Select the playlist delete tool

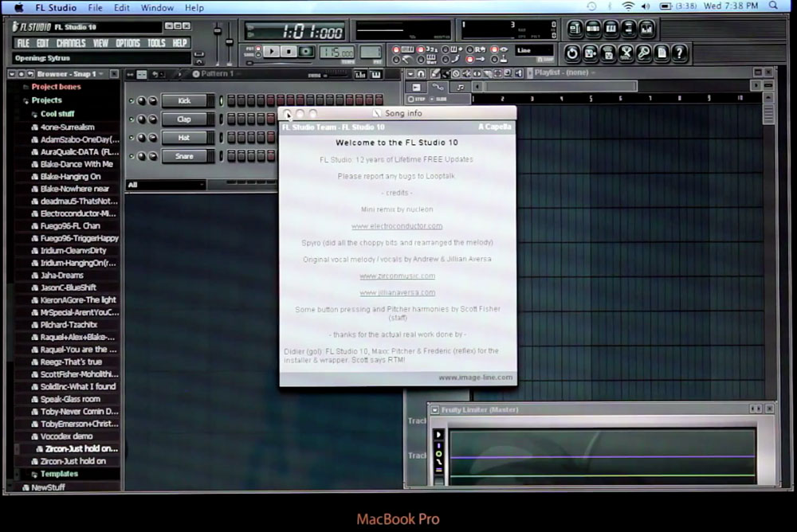456,73
